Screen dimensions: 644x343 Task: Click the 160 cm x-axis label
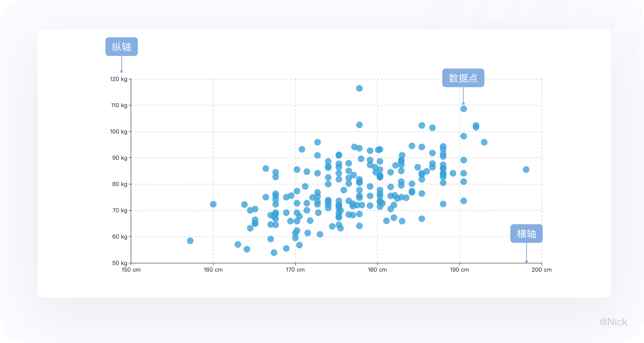pyautogui.click(x=213, y=270)
